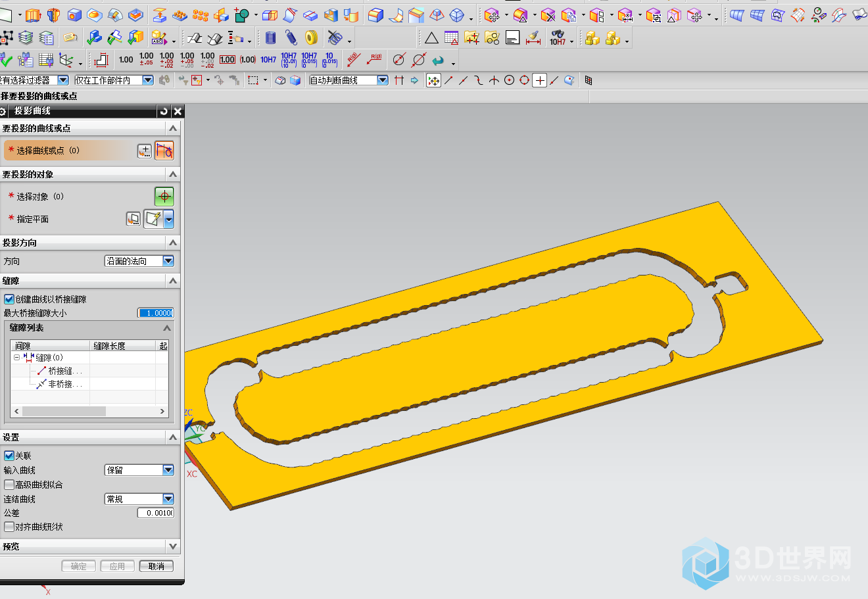Open the plane type dropdown arrow
This screenshot has height=599, width=868.
pos(169,220)
